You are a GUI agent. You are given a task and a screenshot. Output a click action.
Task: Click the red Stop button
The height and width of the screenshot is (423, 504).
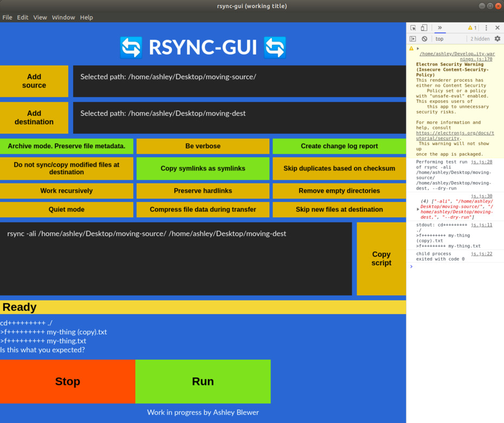click(68, 381)
